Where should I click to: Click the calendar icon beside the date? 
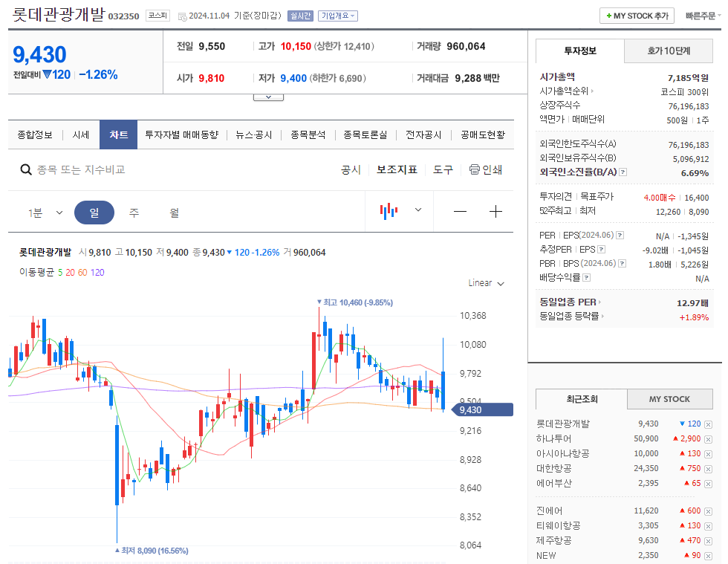pyautogui.click(x=183, y=16)
